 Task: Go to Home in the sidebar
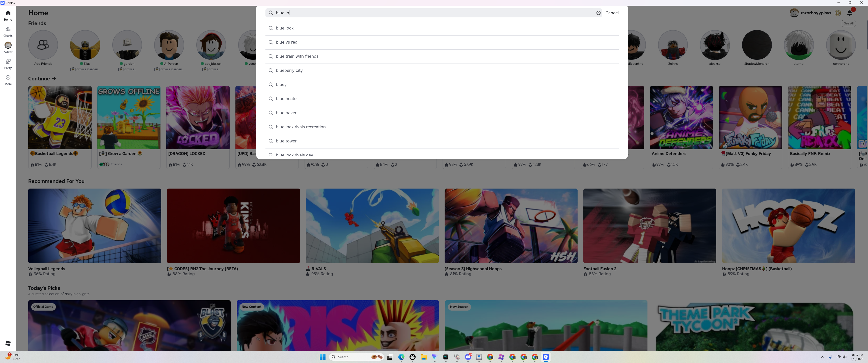[x=8, y=15]
